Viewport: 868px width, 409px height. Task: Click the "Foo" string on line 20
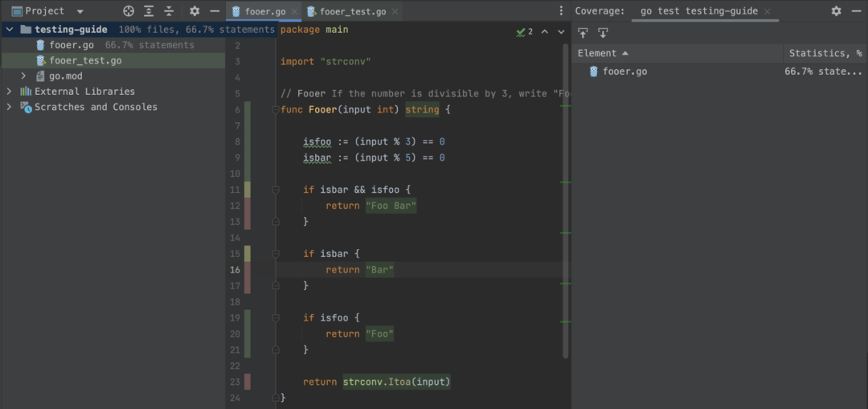pyautogui.click(x=379, y=334)
